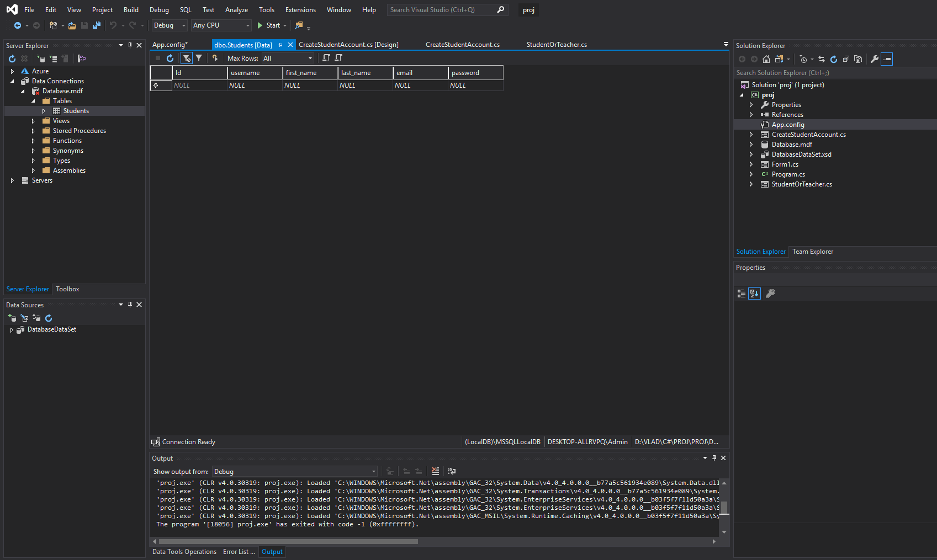Screen dimensions: 937x560
Task: Click Connect to Database icon in Server Explorer
Action: pos(41,58)
